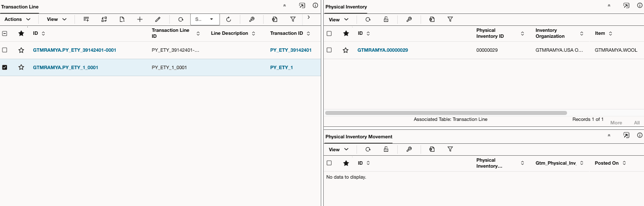This screenshot has width=644, height=206.
Task: Uncheck the PY_ETY_1_0001 row checkbox
Action: 5,67
